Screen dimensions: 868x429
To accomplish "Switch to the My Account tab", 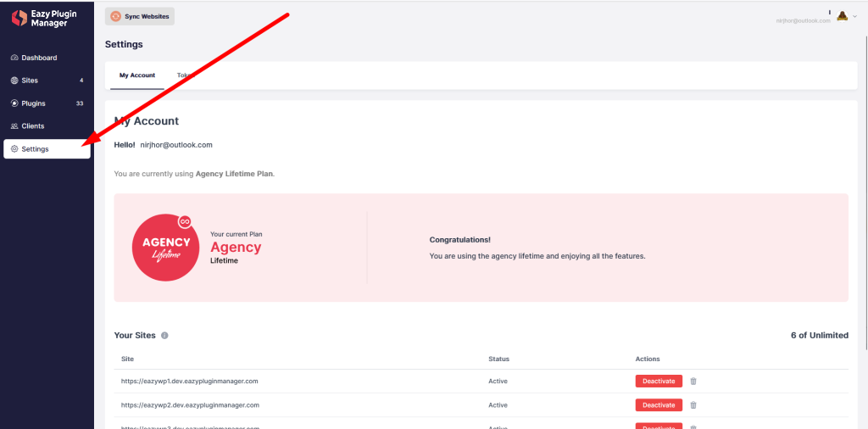I will pyautogui.click(x=137, y=75).
